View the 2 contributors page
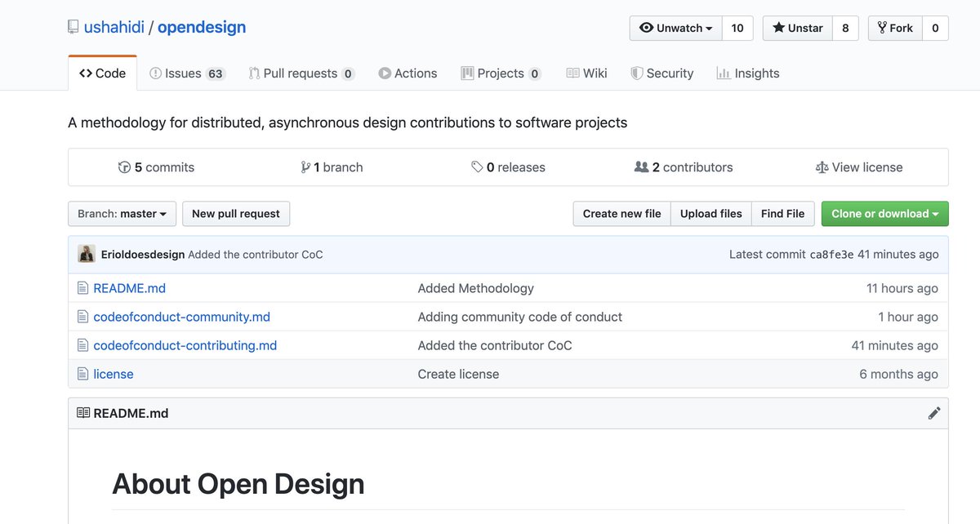Viewport: 980px width, 524px height. pyautogui.click(x=684, y=167)
